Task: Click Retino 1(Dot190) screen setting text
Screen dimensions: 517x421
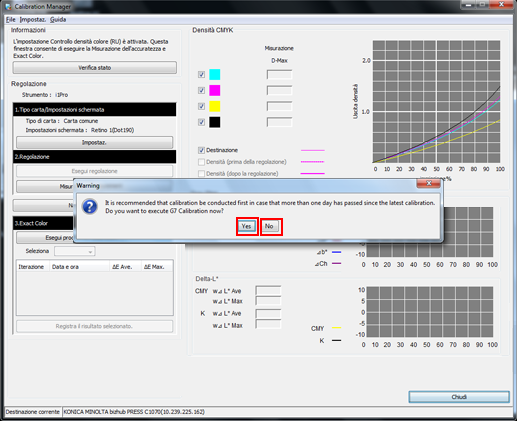Action: pos(112,130)
